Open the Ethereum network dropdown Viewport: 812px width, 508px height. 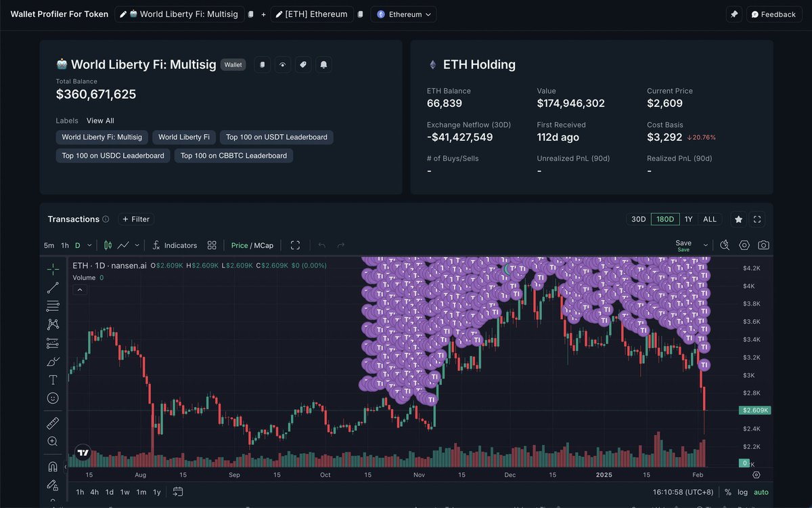403,14
